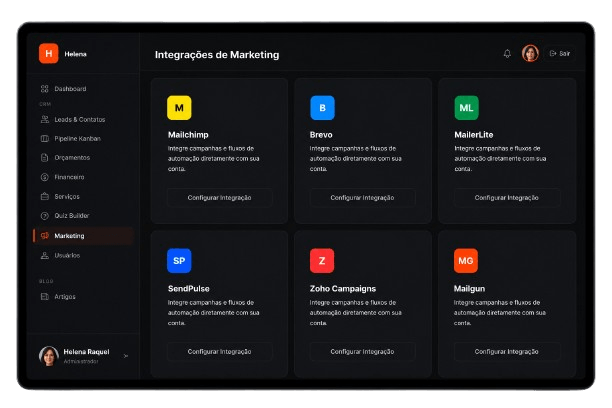Click the Financeiro coin icon

point(44,177)
